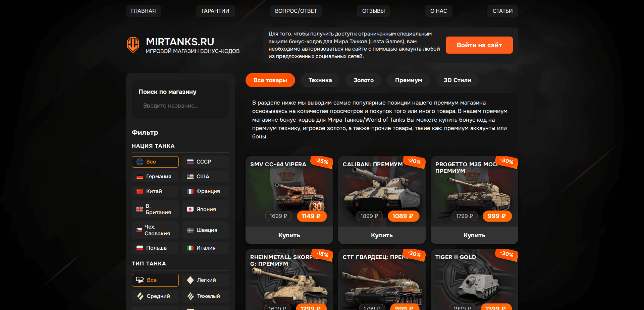Click the France flag icon
The height and width of the screenshot is (310, 644).
coord(190,191)
